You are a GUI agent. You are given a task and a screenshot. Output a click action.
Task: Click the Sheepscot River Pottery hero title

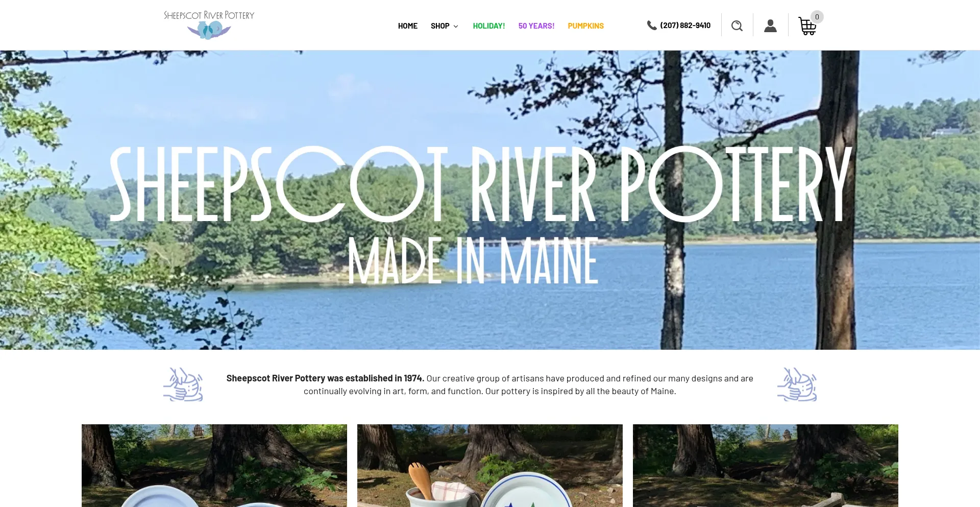click(x=481, y=184)
